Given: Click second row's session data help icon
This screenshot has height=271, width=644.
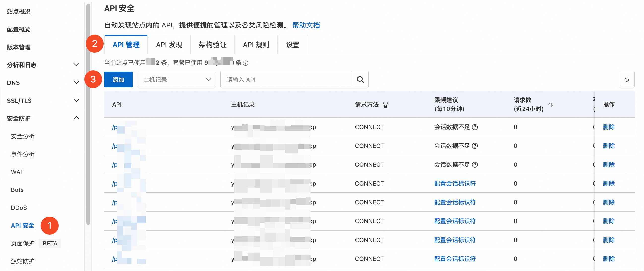Looking at the screenshot, I should [x=475, y=146].
